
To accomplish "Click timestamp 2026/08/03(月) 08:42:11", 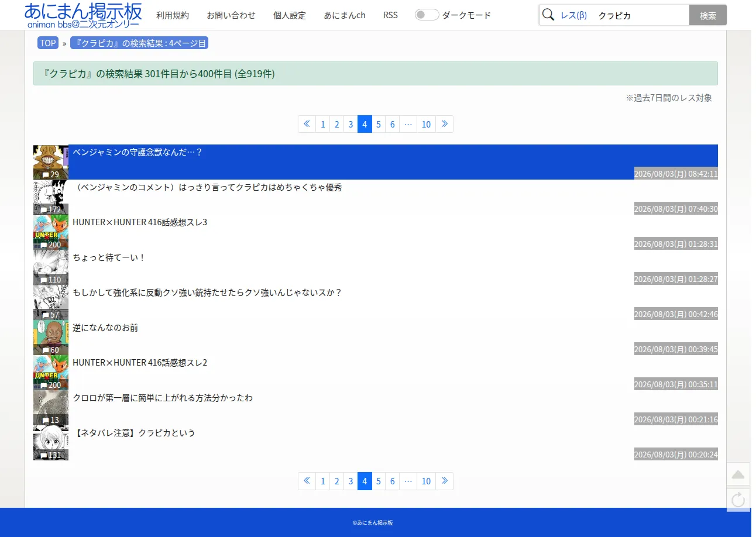I will (676, 174).
